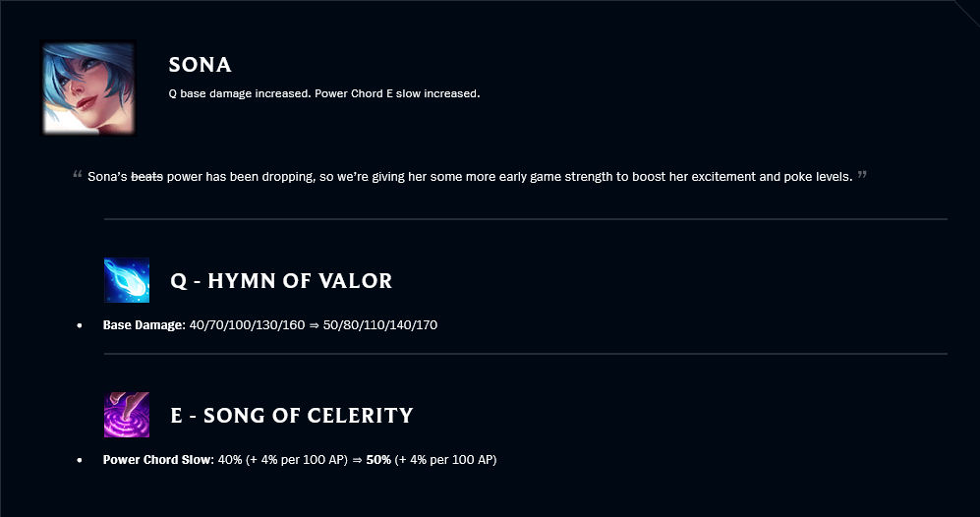Viewport: 980px width, 517px height.
Task: Click the Power Chord Slow label
Action: click(x=159, y=459)
